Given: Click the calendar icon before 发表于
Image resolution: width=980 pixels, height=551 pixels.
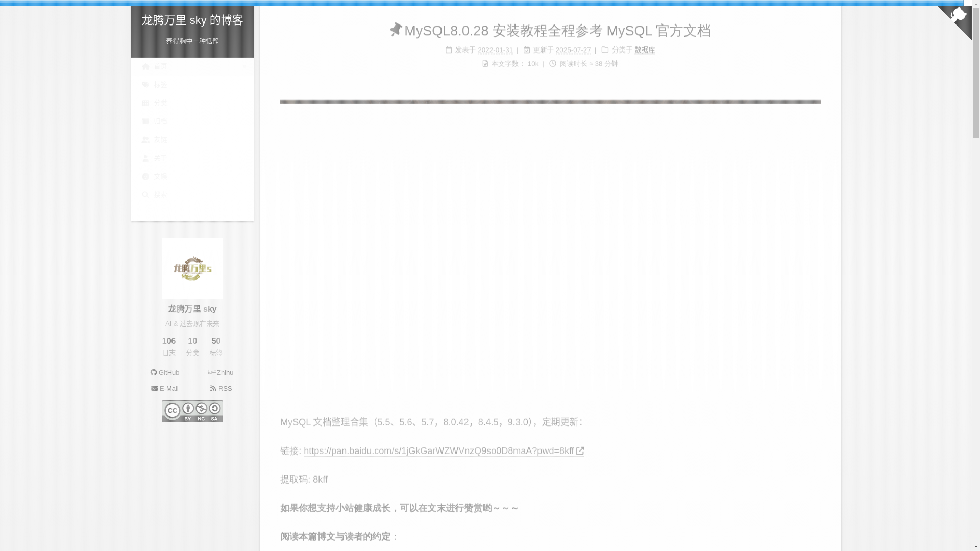Looking at the screenshot, I should (x=449, y=49).
